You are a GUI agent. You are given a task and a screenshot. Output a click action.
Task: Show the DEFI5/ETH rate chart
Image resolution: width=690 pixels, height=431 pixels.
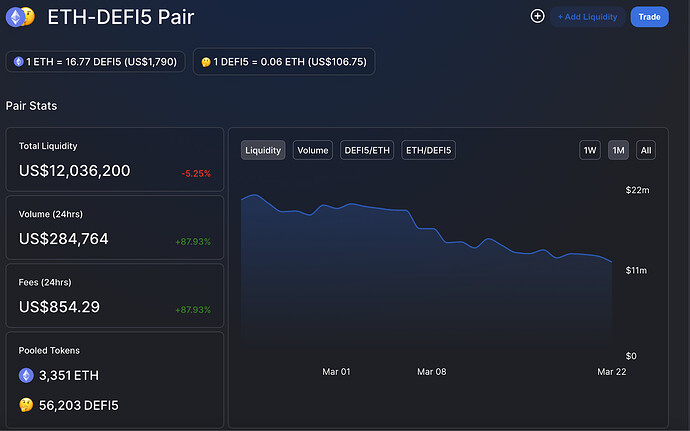click(367, 150)
